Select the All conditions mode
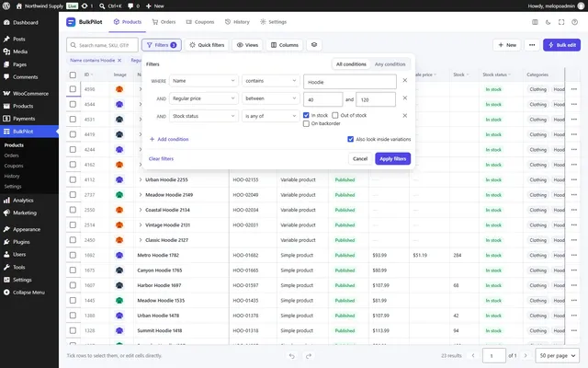The height and width of the screenshot is (368, 588). tap(351, 64)
